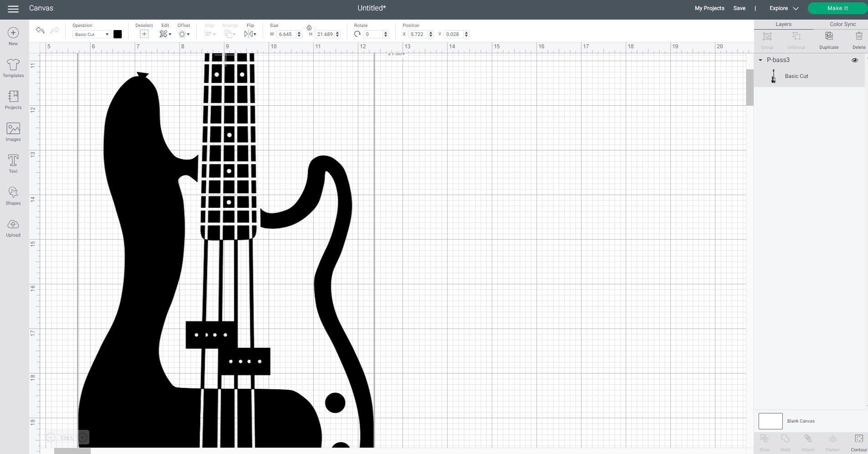Open the Upload panel
The height and width of the screenshot is (454, 868).
13,227
